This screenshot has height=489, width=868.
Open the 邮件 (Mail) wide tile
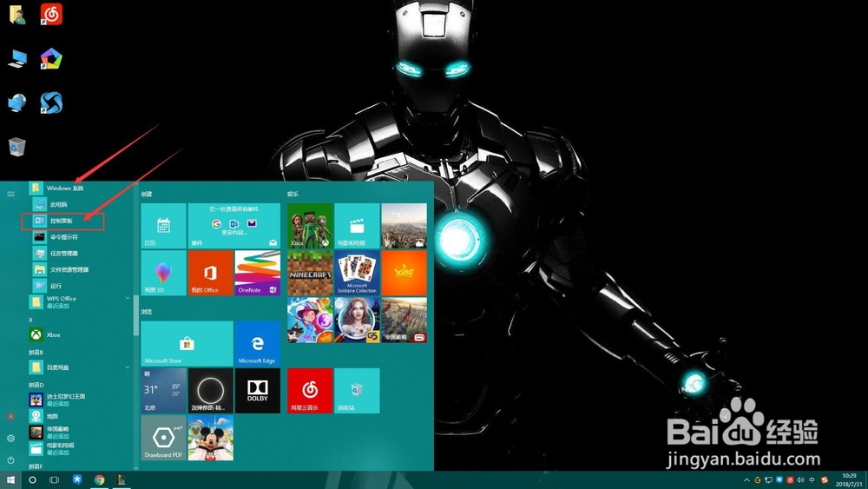(x=234, y=226)
